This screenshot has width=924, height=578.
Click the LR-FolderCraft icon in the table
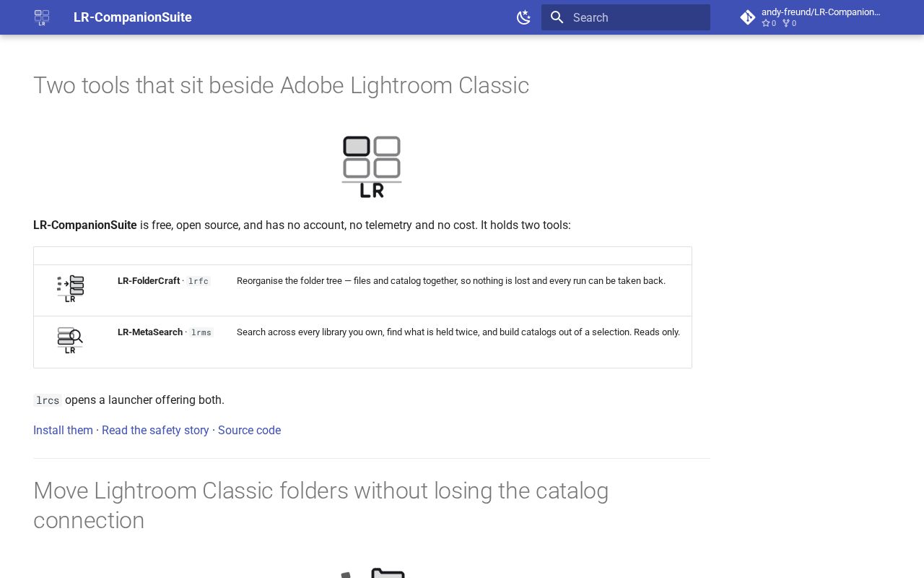click(71, 288)
